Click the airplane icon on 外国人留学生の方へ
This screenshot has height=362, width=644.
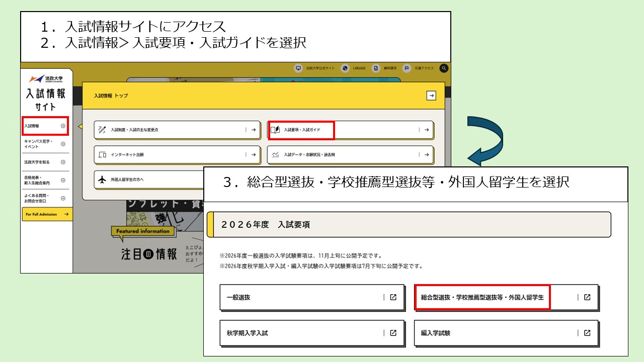pyautogui.click(x=102, y=179)
